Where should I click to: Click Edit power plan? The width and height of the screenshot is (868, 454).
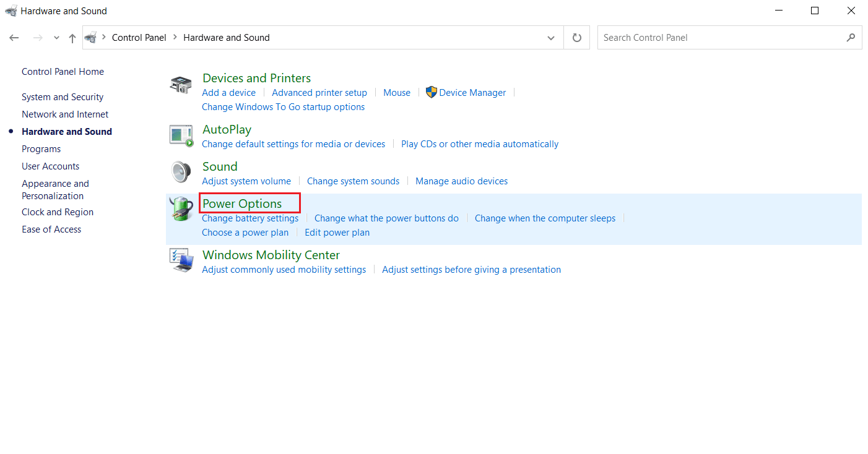coord(337,233)
